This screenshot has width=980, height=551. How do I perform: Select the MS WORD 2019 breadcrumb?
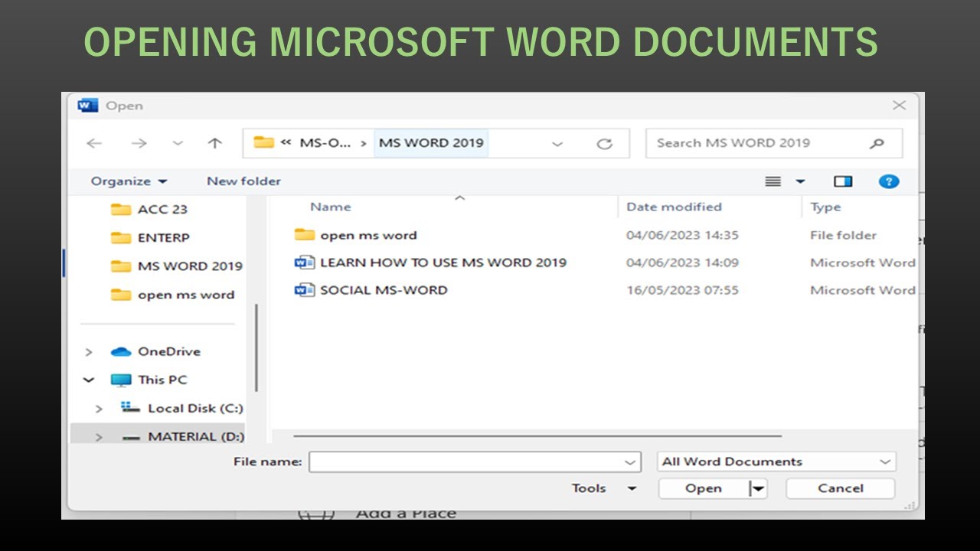(431, 143)
